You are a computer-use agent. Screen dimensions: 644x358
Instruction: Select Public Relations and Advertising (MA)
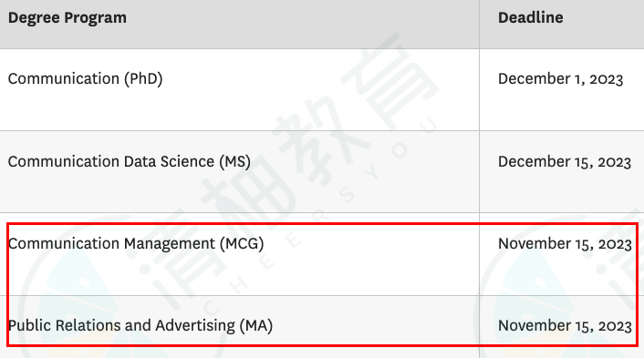[140, 325]
